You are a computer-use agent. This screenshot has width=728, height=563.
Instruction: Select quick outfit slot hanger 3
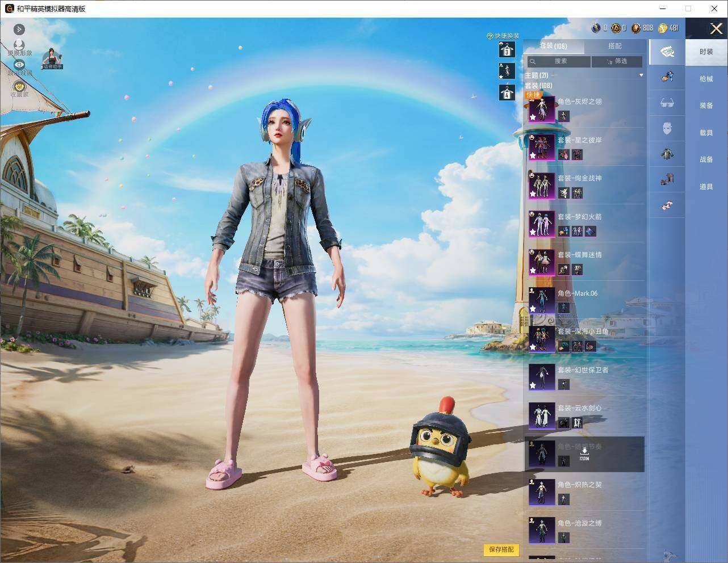click(x=507, y=50)
